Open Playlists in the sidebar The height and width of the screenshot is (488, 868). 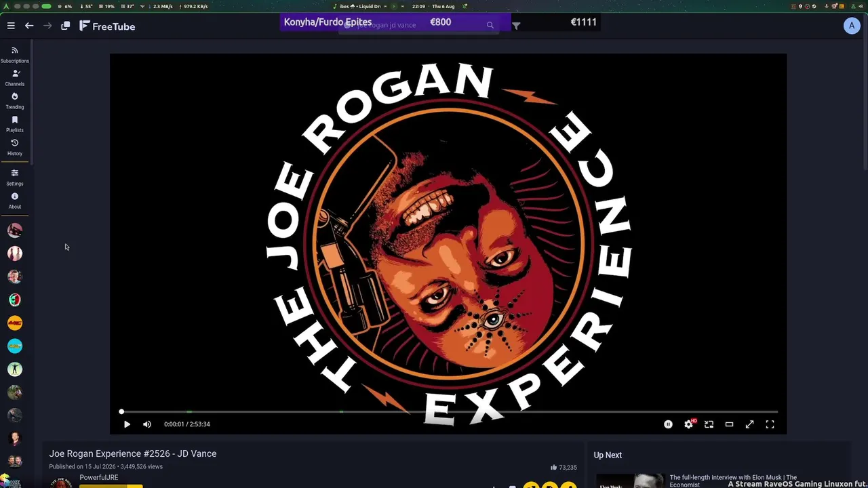[15, 124]
